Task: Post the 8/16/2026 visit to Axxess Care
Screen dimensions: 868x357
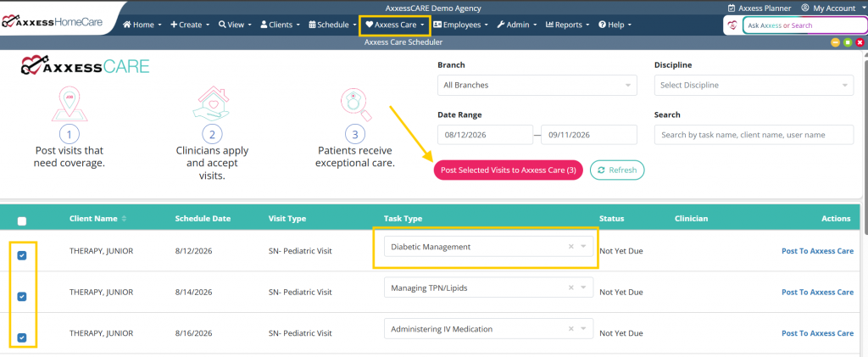Action: (818, 333)
